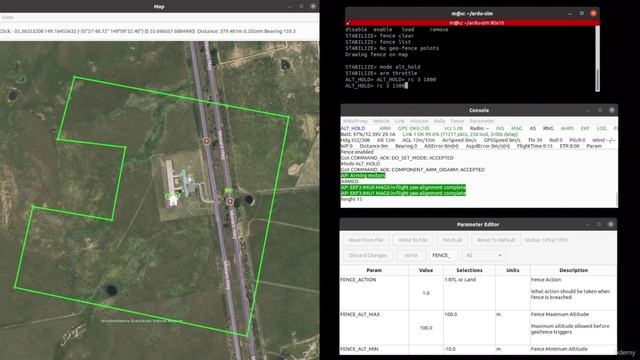640x360 pixels.
Task: Click the Write button in Parameter Editor
Action: (x=411, y=256)
